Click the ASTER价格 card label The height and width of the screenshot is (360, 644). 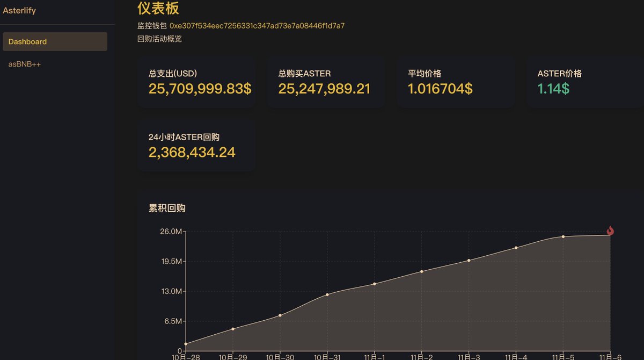pos(560,74)
